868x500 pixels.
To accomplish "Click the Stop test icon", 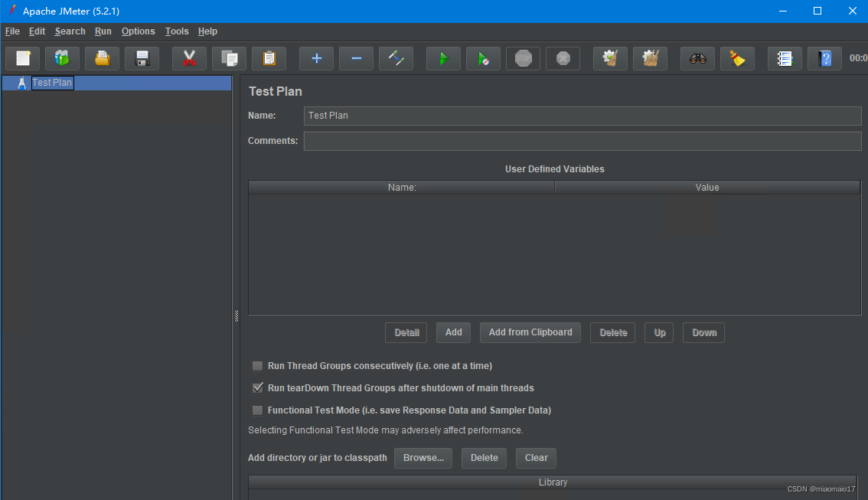I will tap(523, 58).
